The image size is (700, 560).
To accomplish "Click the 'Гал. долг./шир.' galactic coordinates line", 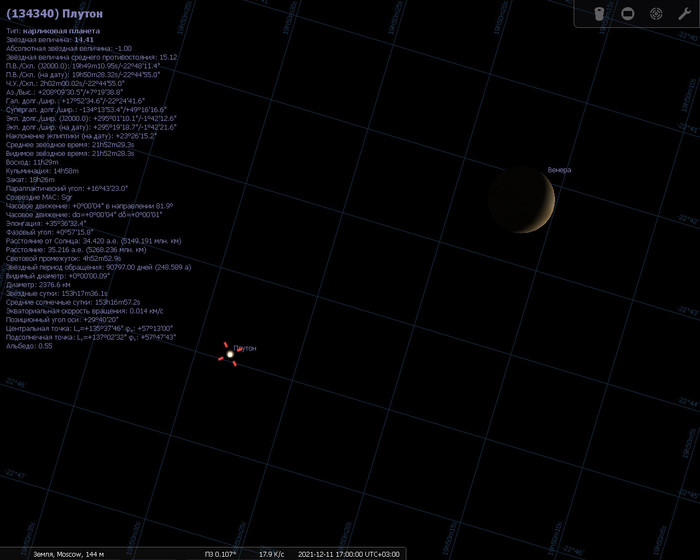I will click(x=75, y=101).
